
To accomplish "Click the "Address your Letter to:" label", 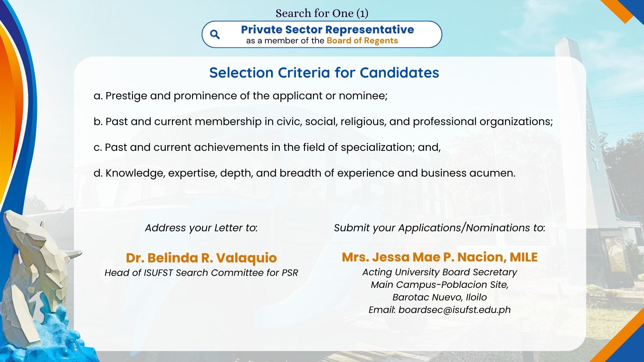I will pos(201,228).
